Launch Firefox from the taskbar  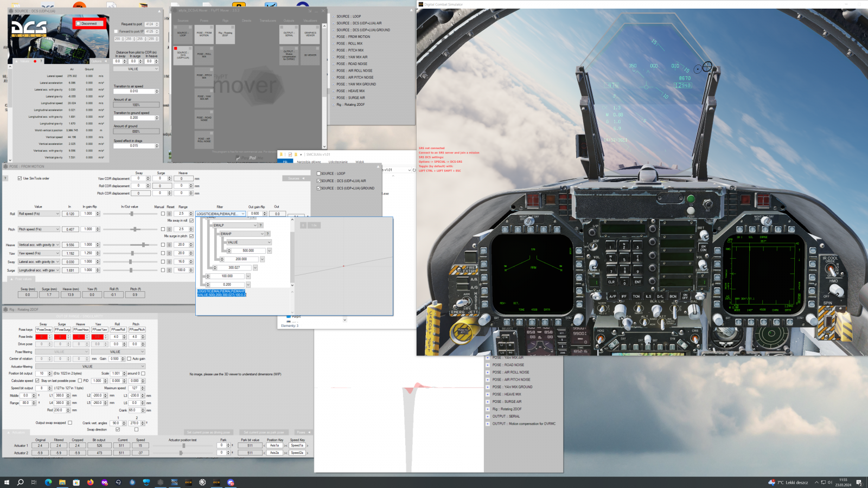(x=90, y=482)
